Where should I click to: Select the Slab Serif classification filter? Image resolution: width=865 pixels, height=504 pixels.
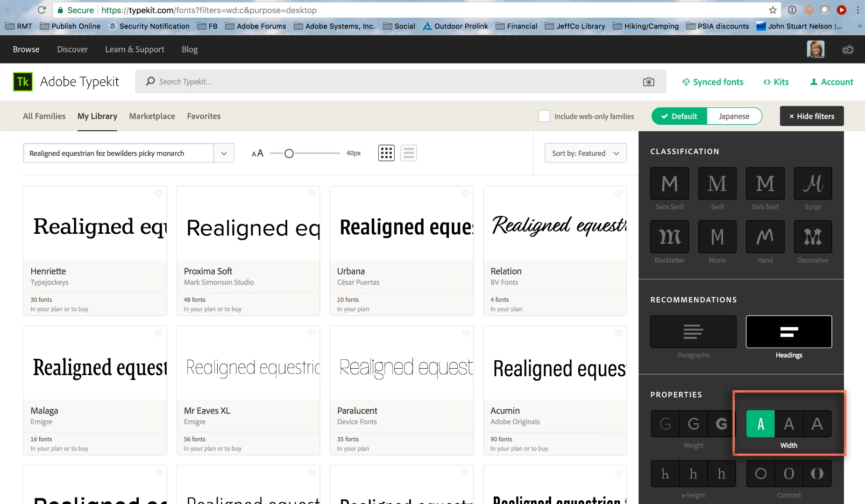click(x=765, y=183)
